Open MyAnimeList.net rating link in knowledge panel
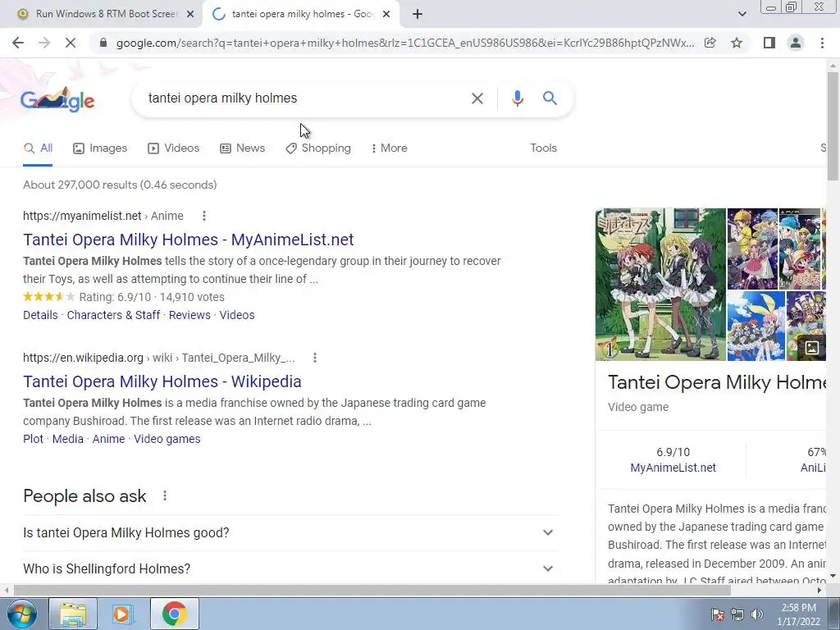The width and height of the screenshot is (840, 630). tap(673, 468)
